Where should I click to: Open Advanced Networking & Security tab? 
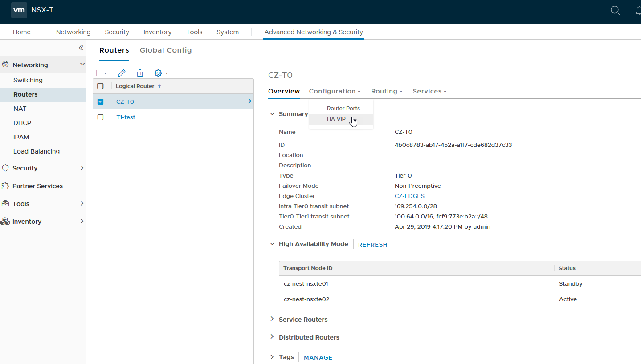[x=314, y=32]
